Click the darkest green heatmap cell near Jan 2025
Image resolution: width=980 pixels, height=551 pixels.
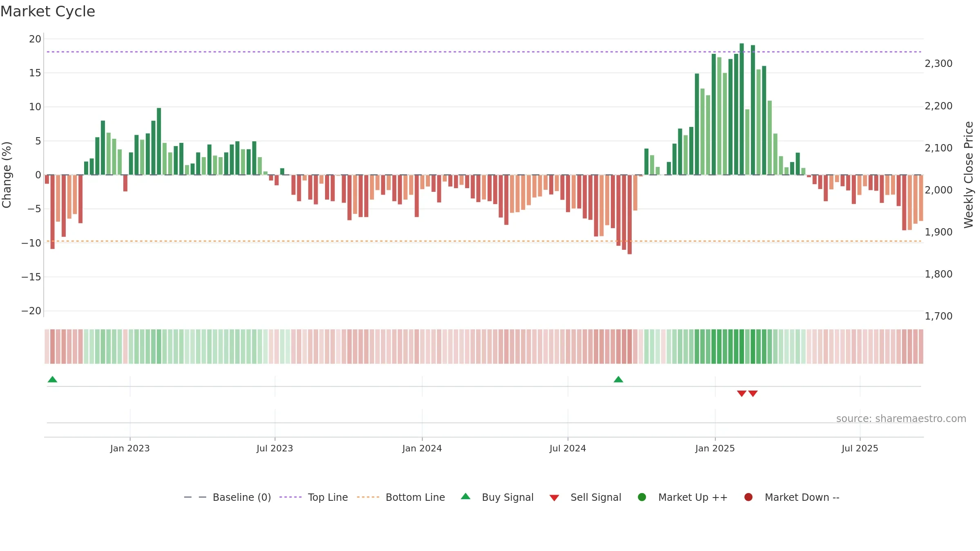[742, 347]
